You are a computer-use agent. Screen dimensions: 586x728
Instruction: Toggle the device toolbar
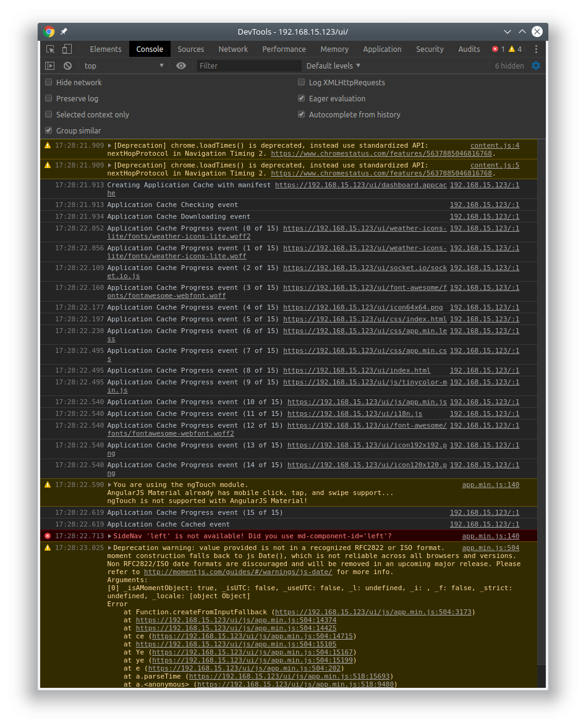tap(66, 49)
